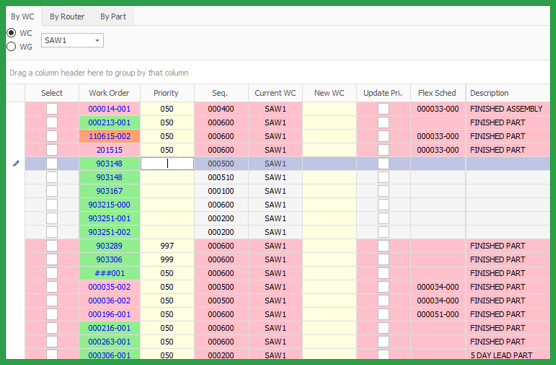This screenshot has width=556, height=365.
Task: Click sequence value 000400
Action: coord(221,109)
